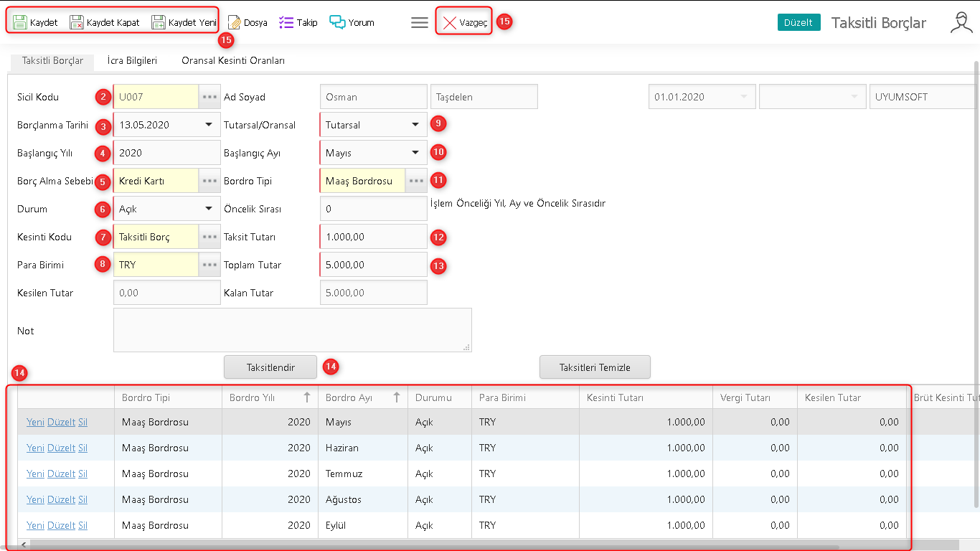This screenshot has height=551, width=980.
Task: Click Düzelt link in the Haziran row
Action: (61, 448)
